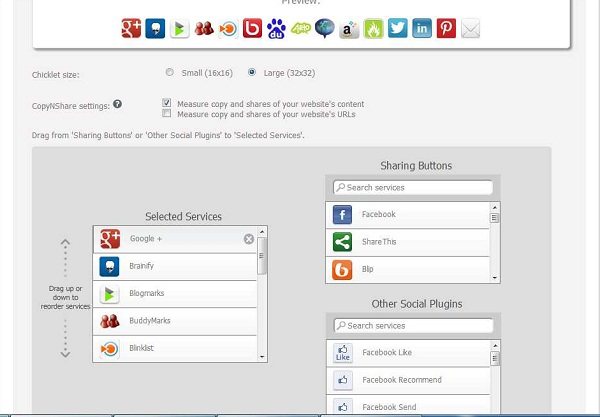Click the Selected Services scrollbar thumb
This screenshot has height=417, width=600.
pos(262,256)
